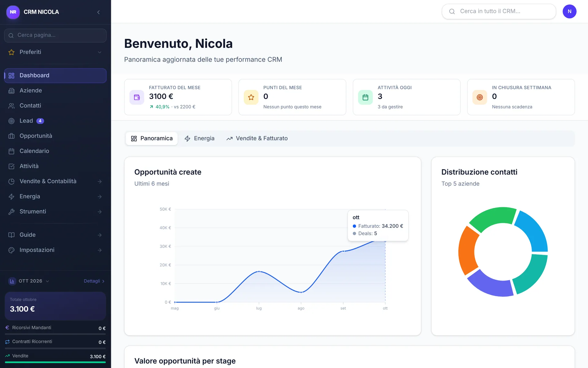The image size is (588, 368).
Task: Click the lug data point on chart
Action: coord(259,271)
